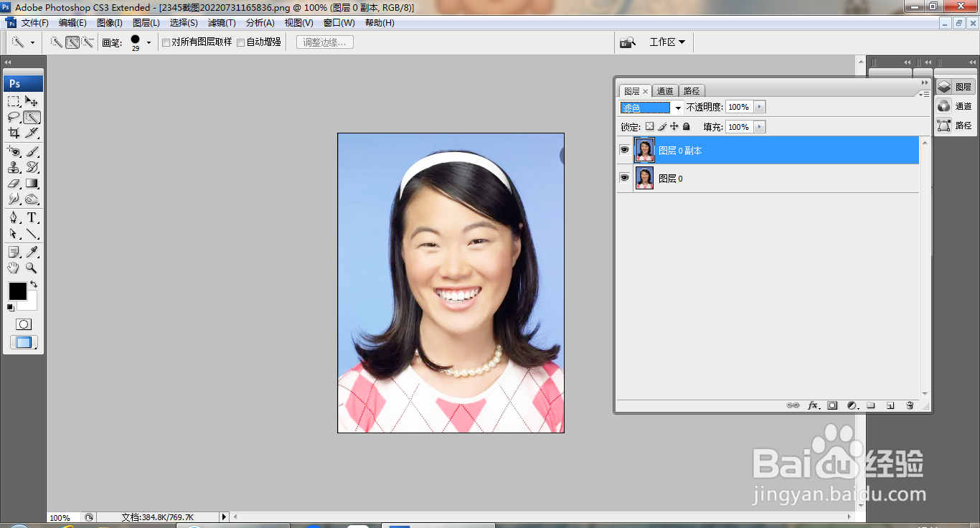The width and height of the screenshot is (980, 528).
Task: Select the Notes tool
Action: pos(14,252)
